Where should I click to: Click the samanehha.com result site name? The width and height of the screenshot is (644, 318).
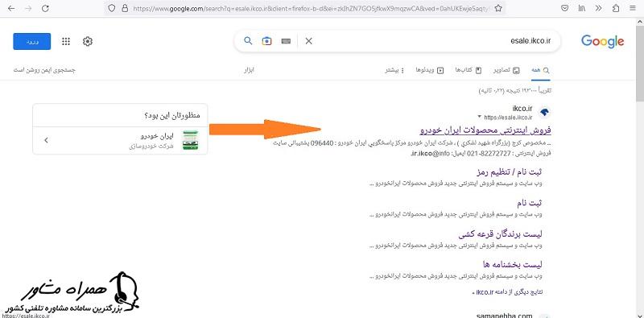(x=505, y=316)
